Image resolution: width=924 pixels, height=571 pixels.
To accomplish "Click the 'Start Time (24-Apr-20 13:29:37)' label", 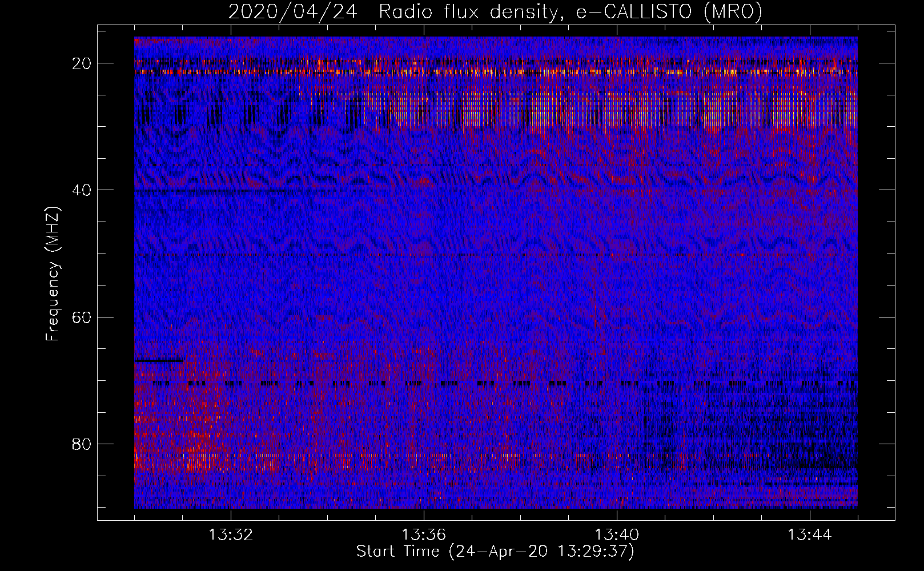I will pyautogui.click(x=495, y=552).
